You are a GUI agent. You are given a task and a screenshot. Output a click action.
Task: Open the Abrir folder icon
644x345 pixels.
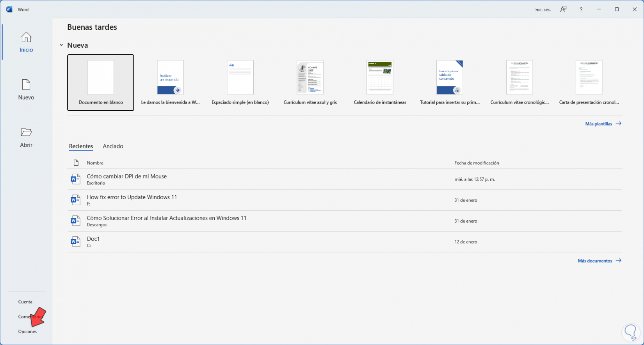(x=26, y=132)
